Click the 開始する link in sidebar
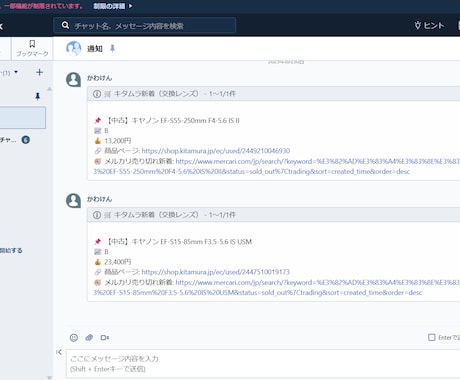 [11, 250]
